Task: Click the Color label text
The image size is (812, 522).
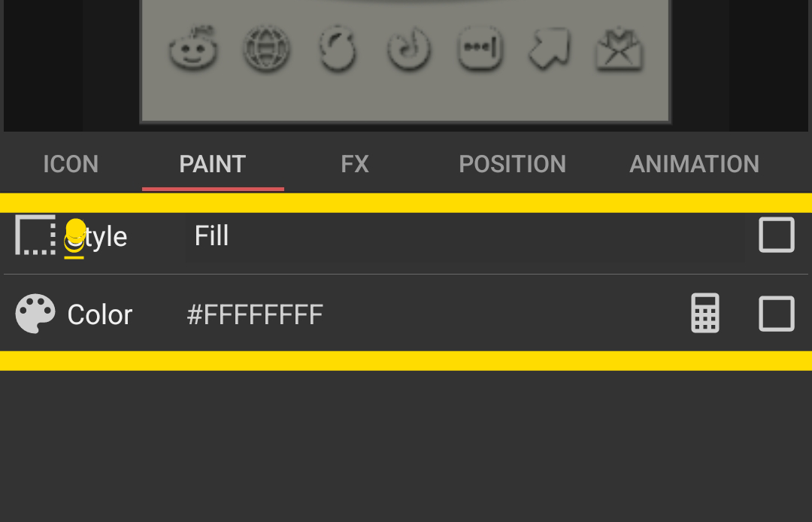Action: 100,314
